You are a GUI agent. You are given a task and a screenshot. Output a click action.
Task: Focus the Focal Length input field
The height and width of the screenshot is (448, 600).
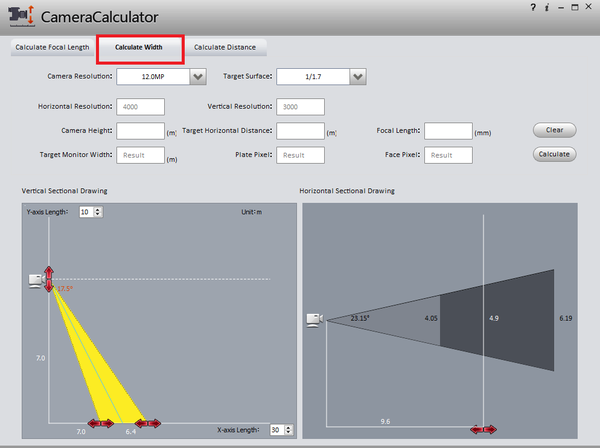point(448,131)
